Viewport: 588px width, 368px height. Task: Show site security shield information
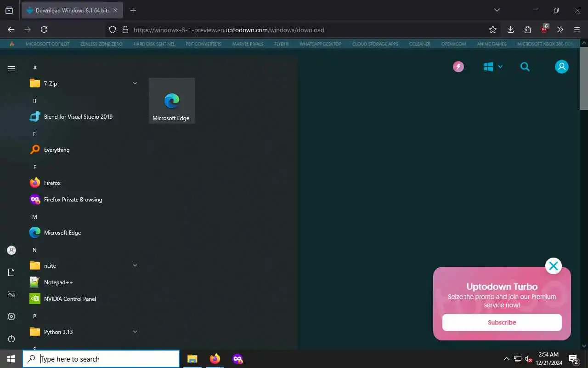pos(113,29)
